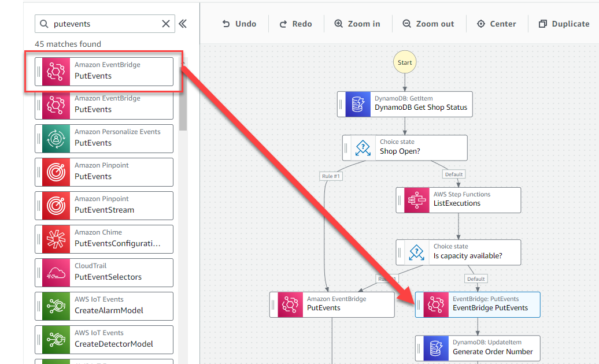This screenshot has height=364, width=599.
Task: Zoom out of the canvas
Action: (x=428, y=24)
